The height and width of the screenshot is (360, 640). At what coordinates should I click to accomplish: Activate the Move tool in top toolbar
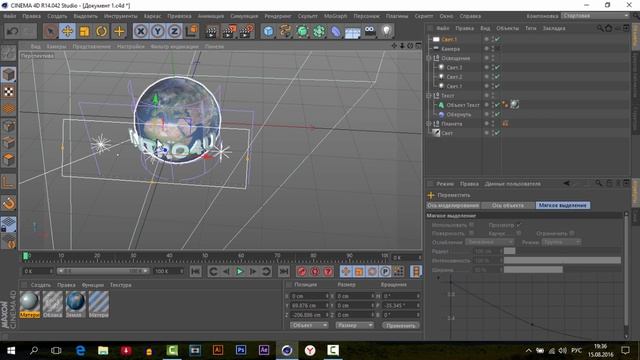(x=67, y=31)
